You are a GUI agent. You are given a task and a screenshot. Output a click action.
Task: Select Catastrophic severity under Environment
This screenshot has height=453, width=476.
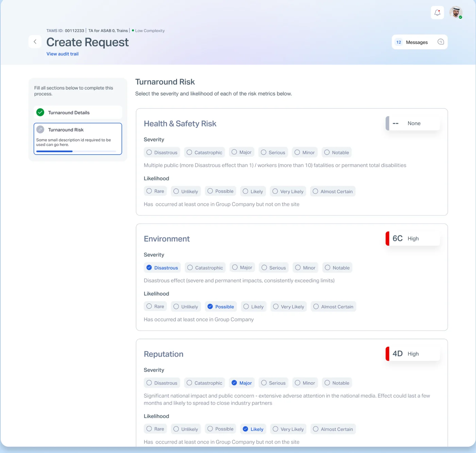click(205, 268)
